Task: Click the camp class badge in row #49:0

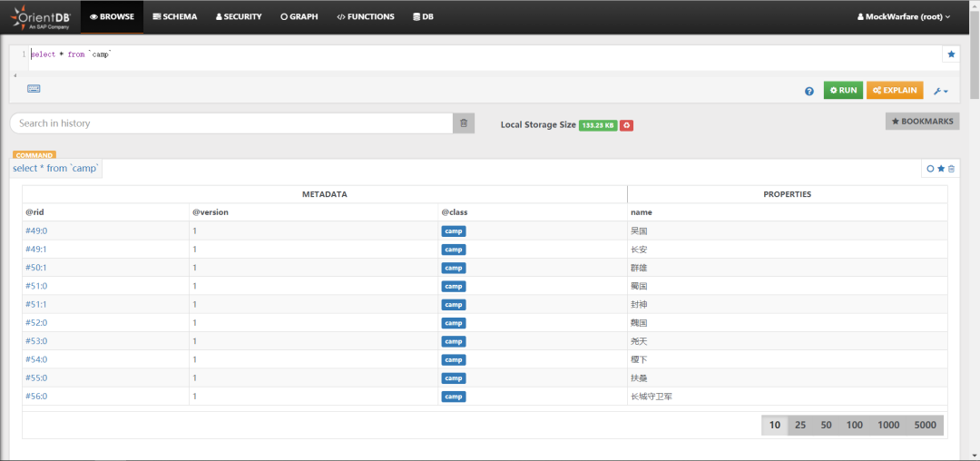Action: click(x=453, y=231)
